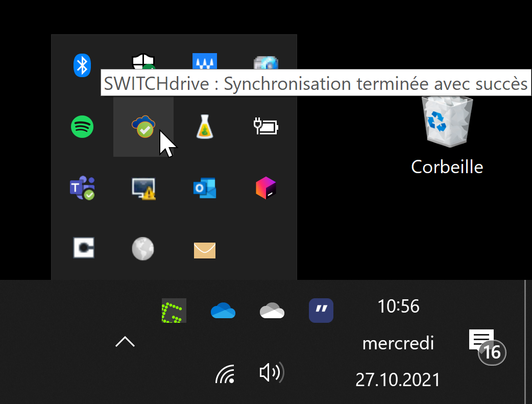Click the white square C icon
This screenshot has height=404, width=532.
coord(83,248)
